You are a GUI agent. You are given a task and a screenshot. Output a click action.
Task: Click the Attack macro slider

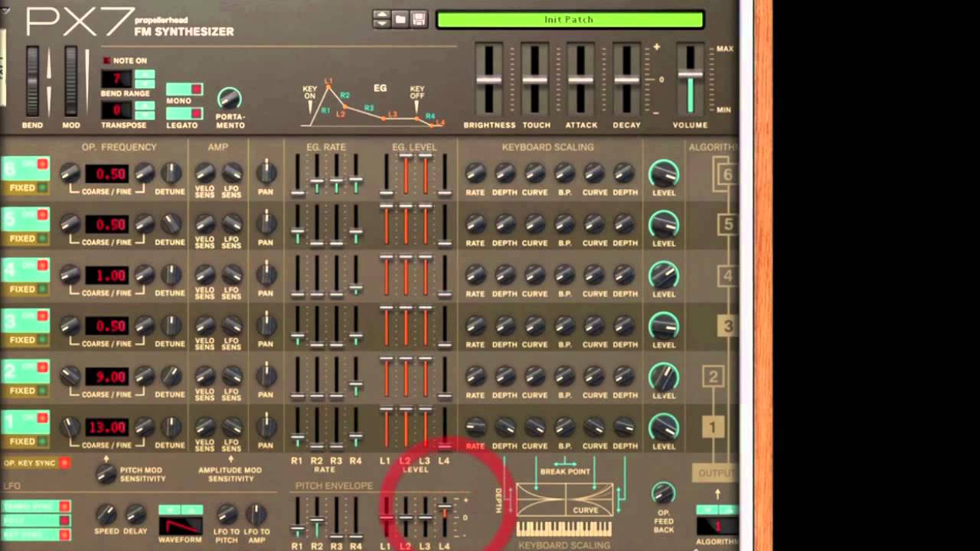click(580, 80)
